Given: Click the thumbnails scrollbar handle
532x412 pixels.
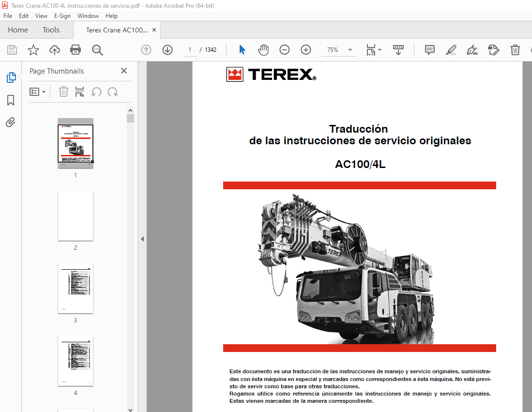Looking at the screenshot, I should click(130, 118).
